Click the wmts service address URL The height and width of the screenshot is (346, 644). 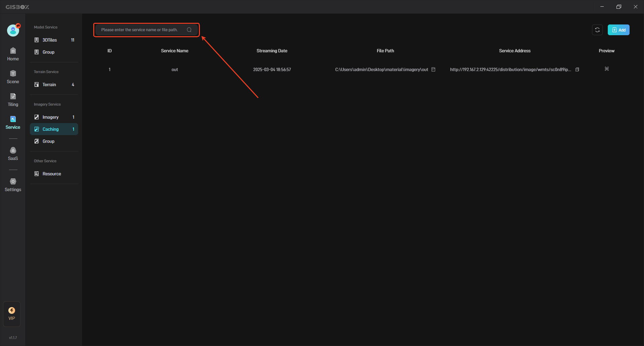(510, 69)
